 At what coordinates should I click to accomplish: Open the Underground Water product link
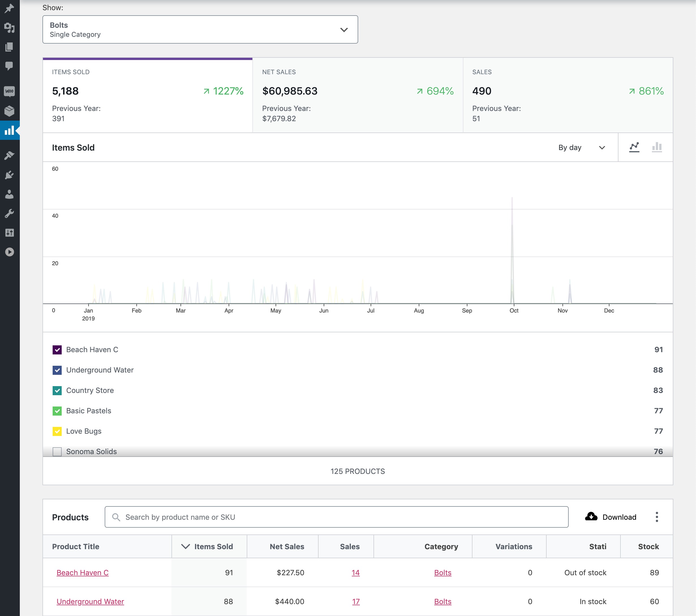click(x=90, y=601)
